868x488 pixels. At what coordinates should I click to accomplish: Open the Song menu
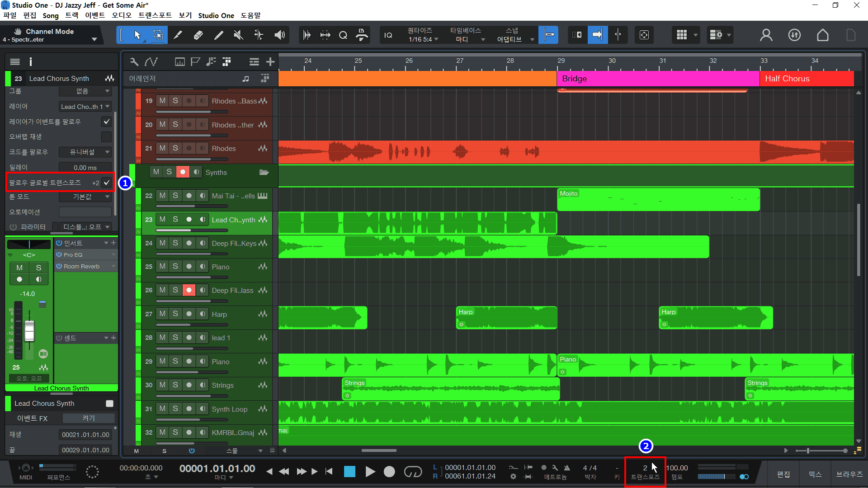tap(51, 15)
